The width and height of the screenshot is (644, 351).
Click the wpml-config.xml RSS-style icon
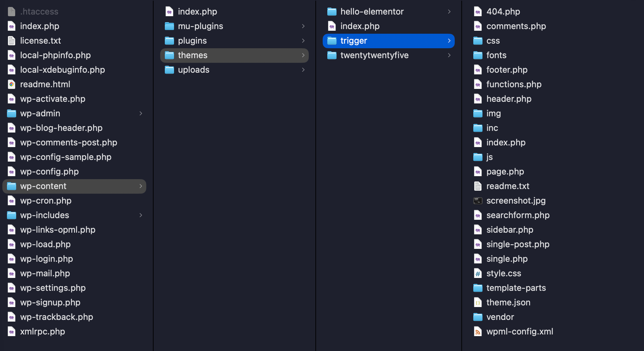click(478, 331)
